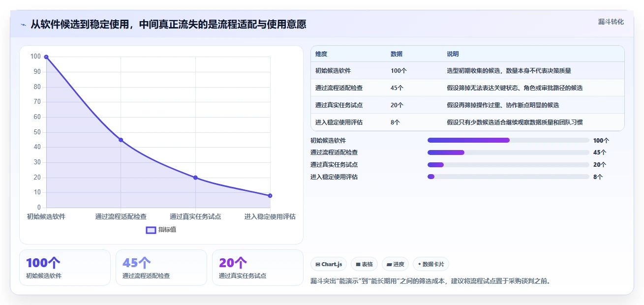The width and height of the screenshot is (644, 305).
Task: Click the 说明 table column header
Action: click(x=453, y=54)
